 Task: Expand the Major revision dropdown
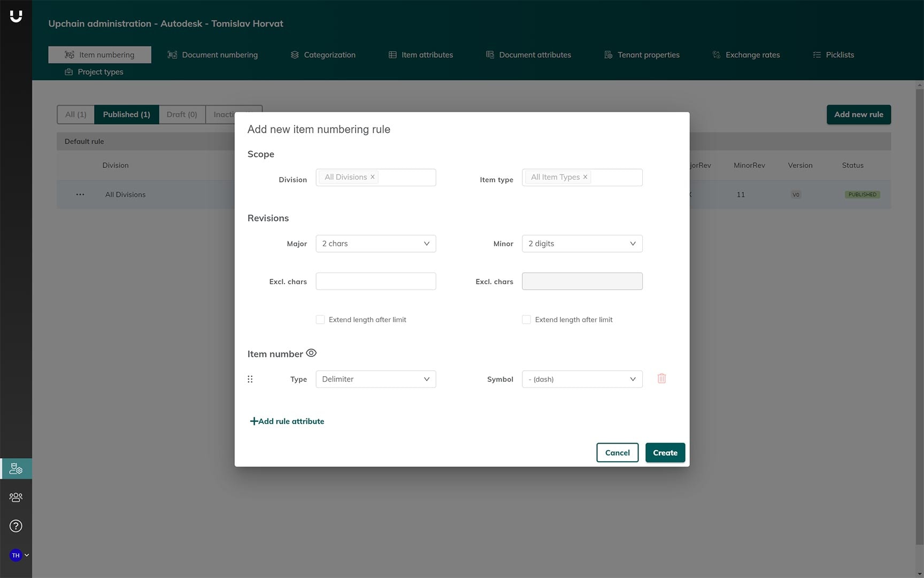pos(375,244)
